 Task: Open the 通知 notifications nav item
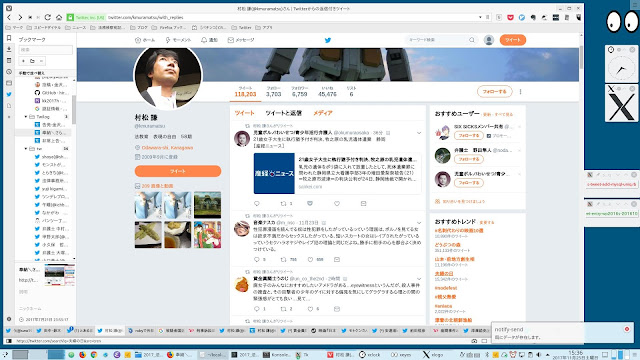pyautogui.click(x=209, y=40)
